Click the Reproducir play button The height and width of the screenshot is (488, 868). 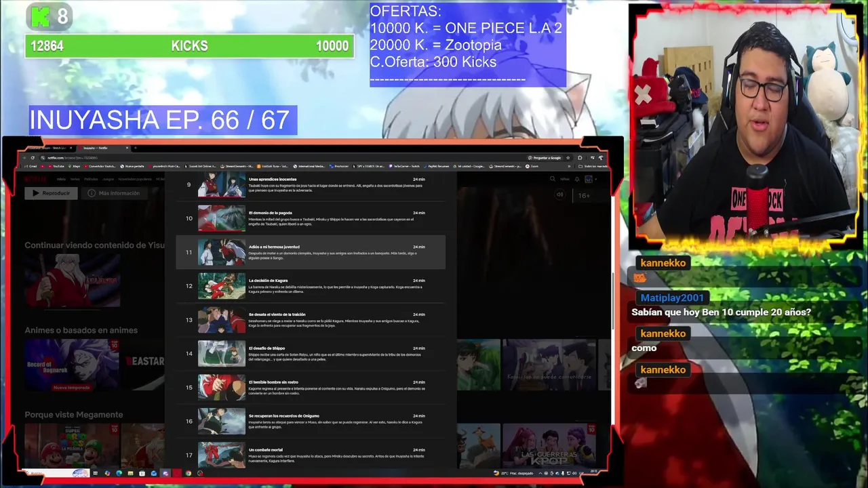(x=51, y=193)
